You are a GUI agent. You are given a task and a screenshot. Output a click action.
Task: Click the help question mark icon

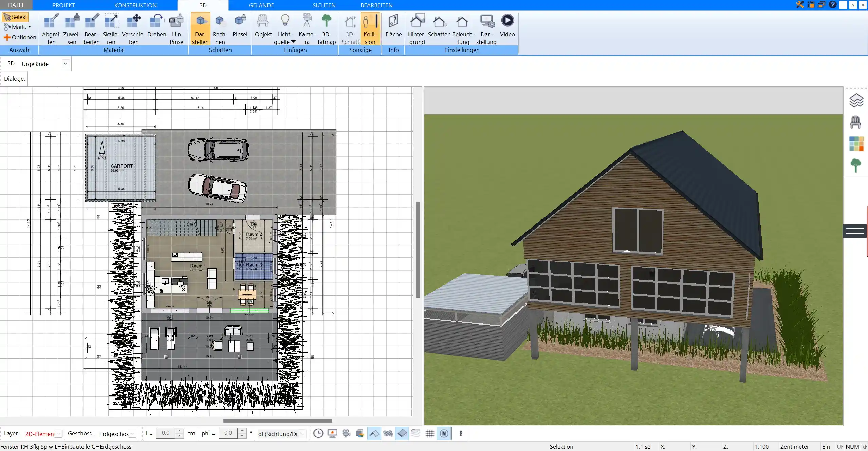click(832, 5)
